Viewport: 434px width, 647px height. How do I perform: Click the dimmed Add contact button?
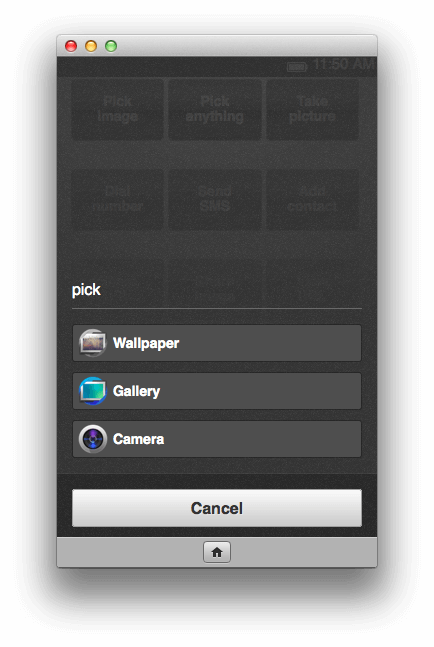(x=312, y=199)
